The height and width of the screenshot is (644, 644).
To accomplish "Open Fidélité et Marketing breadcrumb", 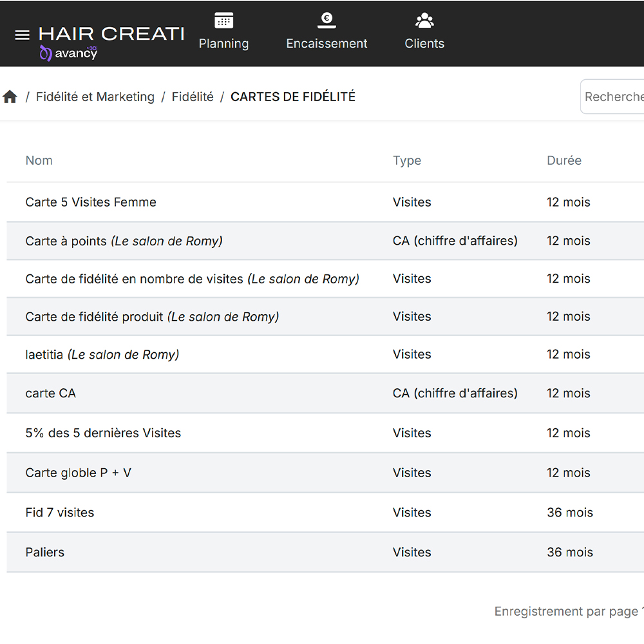I will coord(95,97).
